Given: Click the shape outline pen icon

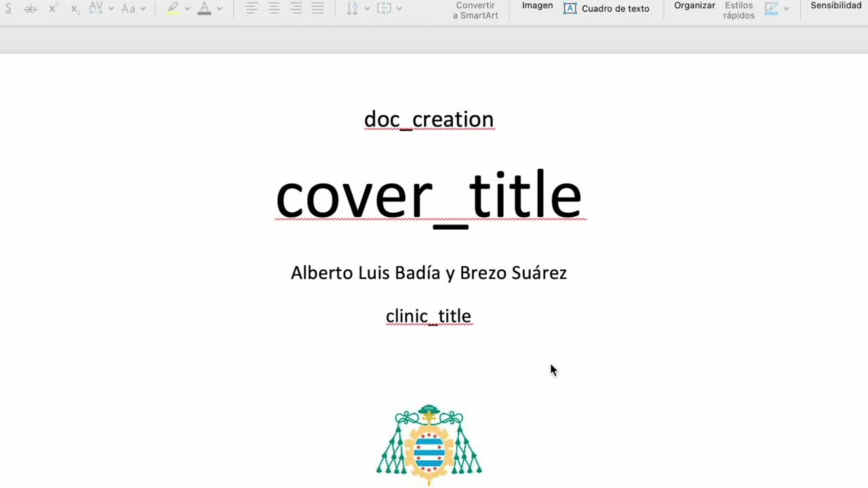Looking at the screenshot, I should pyautogui.click(x=771, y=9).
